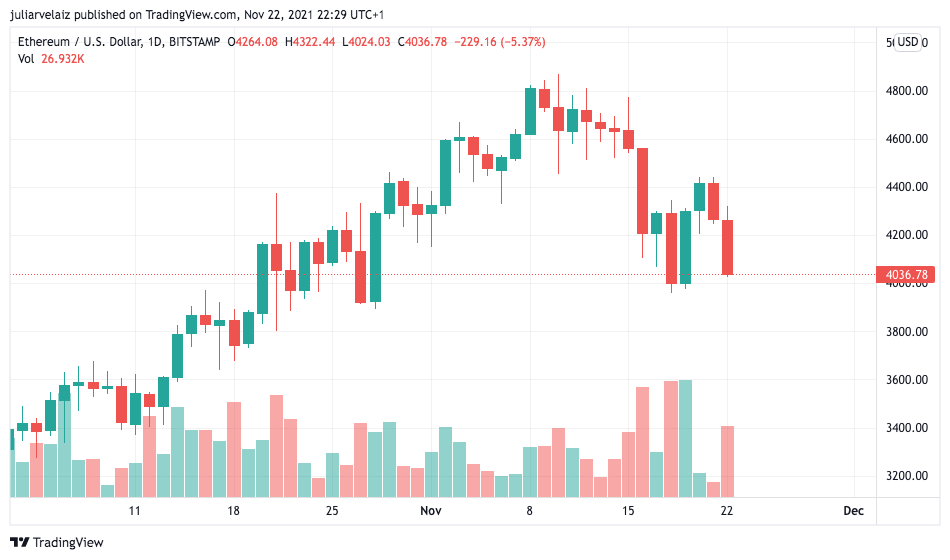This screenshot has height=560, width=950.
Task: Select the Vol 26.932K indicator label
Action: point(51,59)
